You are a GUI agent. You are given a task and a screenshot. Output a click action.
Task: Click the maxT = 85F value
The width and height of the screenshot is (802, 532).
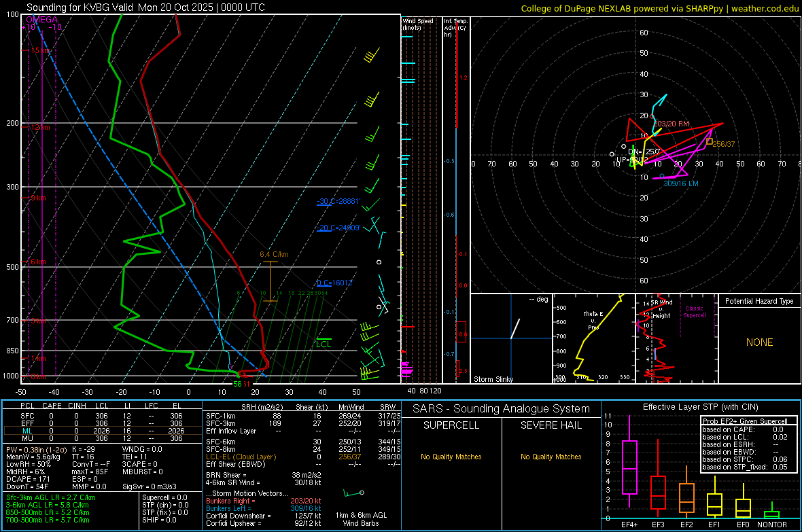90,472
